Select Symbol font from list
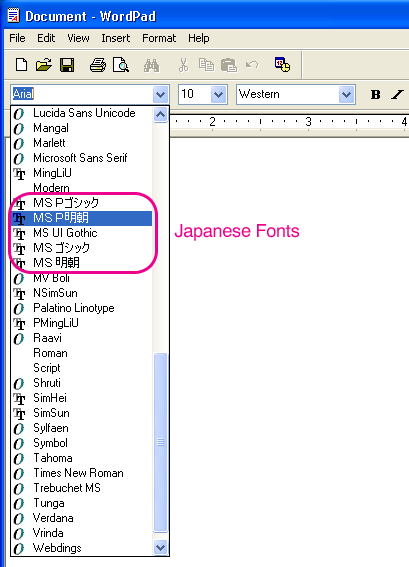Image resolution: width=409 pixels, height=567 pixels. 82,443
